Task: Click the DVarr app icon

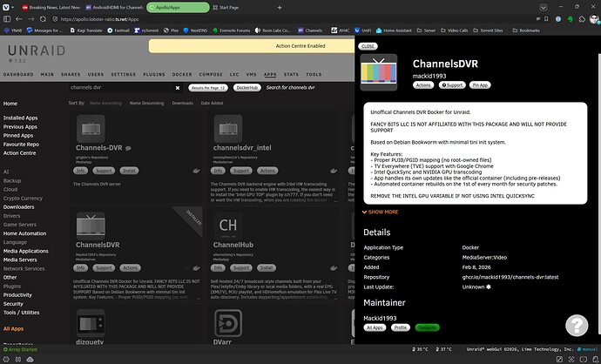Action: coord(228,323)
